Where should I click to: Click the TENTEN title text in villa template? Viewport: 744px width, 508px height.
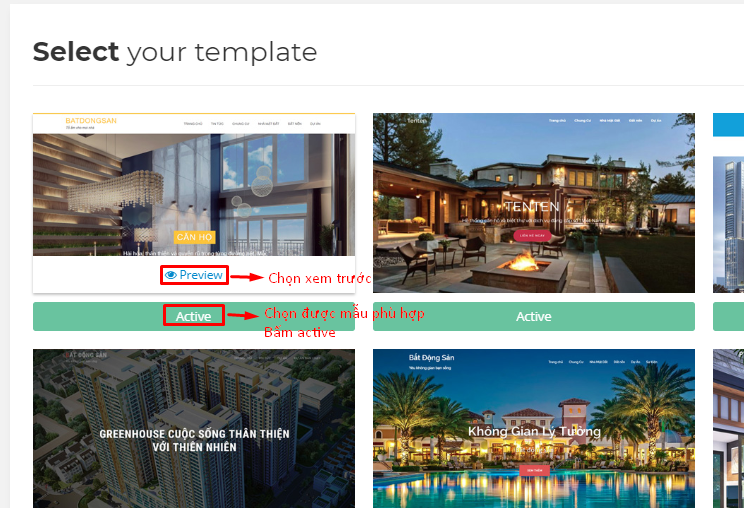point(532,206)
